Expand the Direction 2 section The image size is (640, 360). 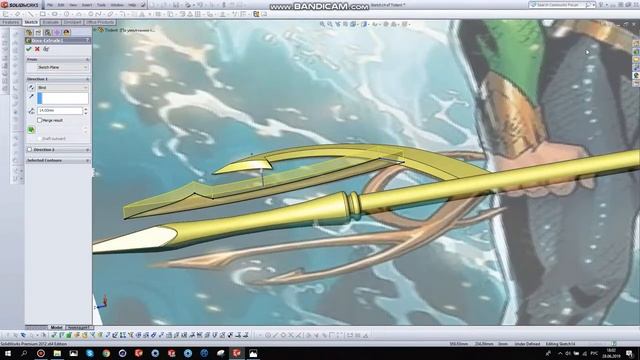pyautogui.click(x=87, y=150)
